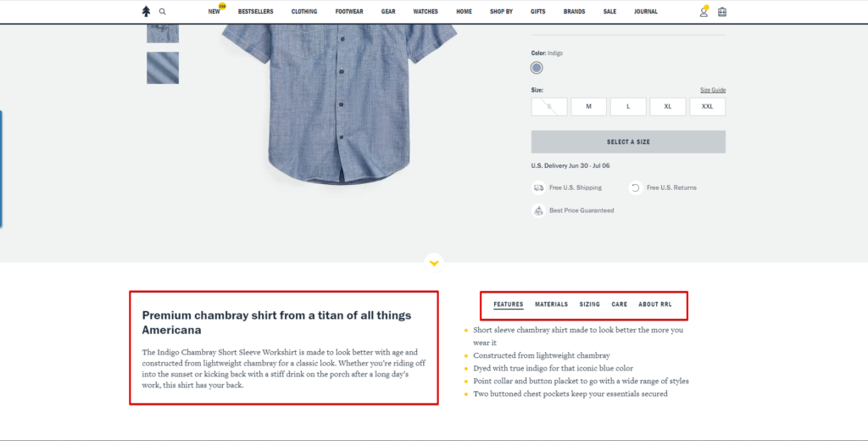Image resolution: width=868 pixels, height=441 pixels.
Task: Select size L
Action: coord(628,107)
